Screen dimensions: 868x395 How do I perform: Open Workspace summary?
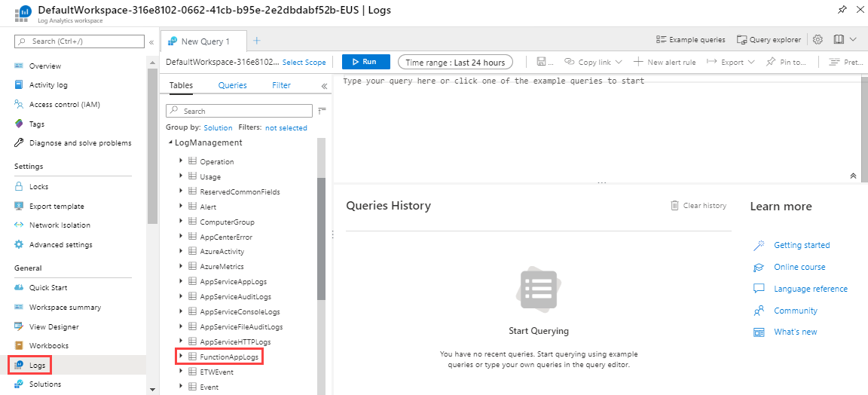(x=65, y=307)
